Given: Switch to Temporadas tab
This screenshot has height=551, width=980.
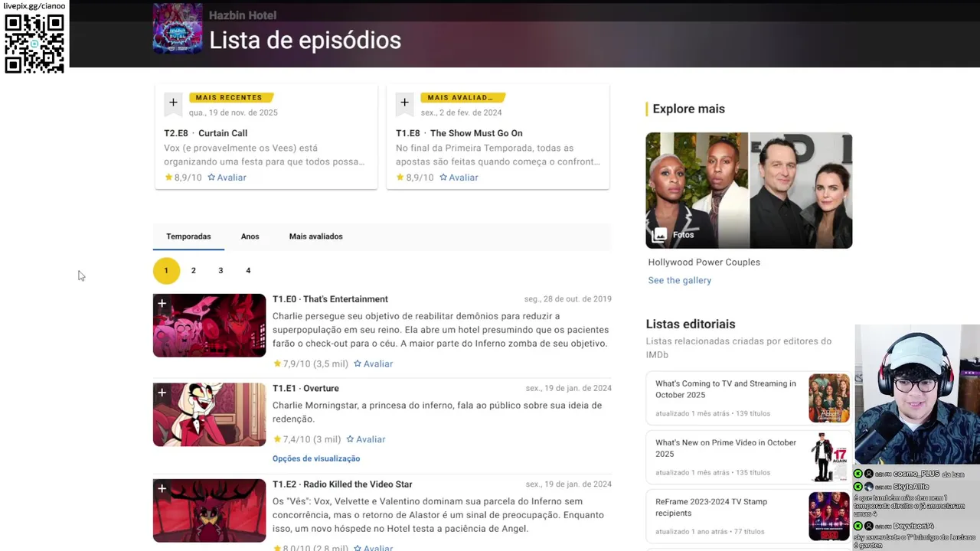Looking at the screenshot, I should [188, 236].
